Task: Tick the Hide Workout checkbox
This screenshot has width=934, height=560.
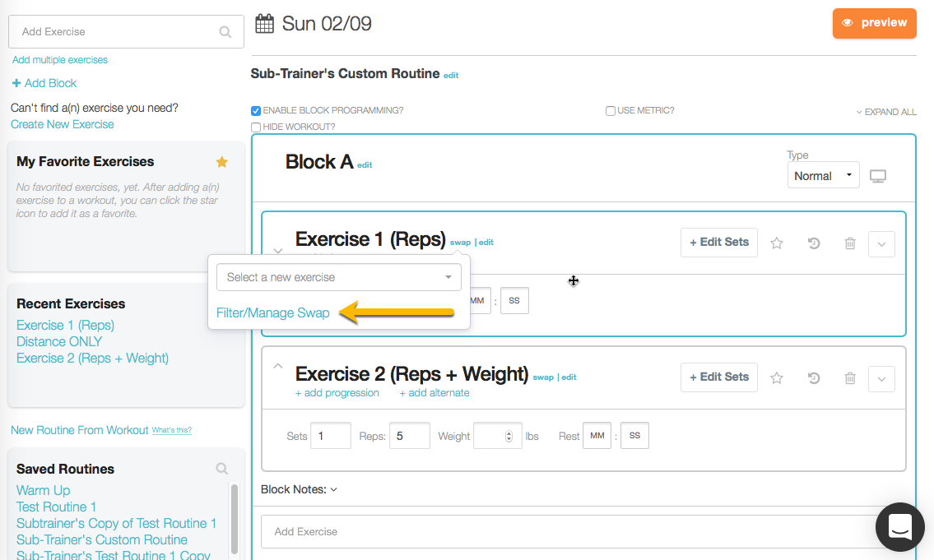Action: tap(256, 127)
